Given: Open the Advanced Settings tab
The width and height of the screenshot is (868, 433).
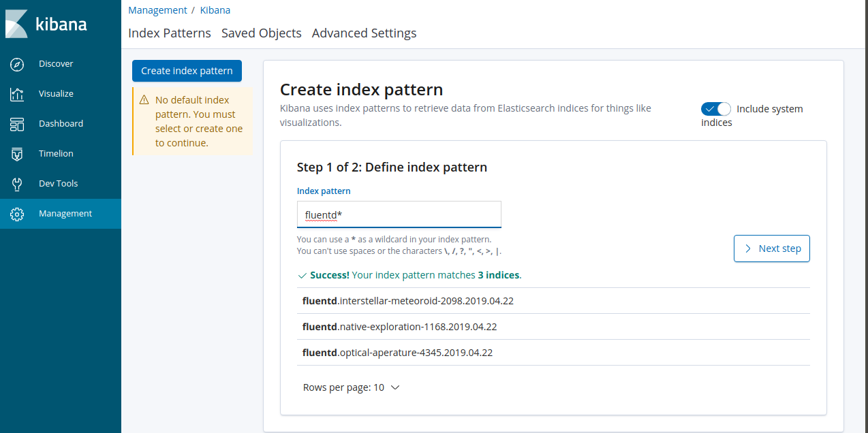Looking at the screenshot, I should pyautogui.click(x=364, y=33).
